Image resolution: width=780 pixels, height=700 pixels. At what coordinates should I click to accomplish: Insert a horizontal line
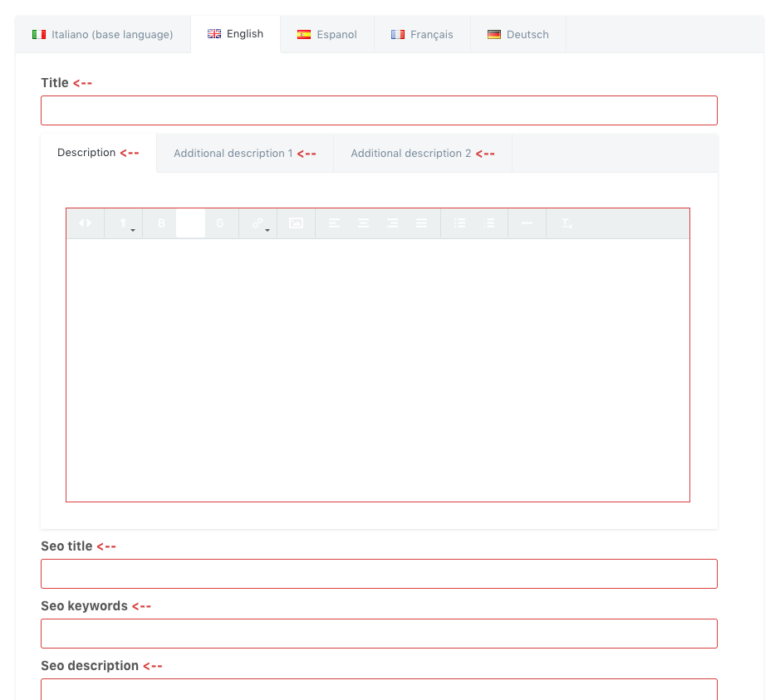coord(527,223)
